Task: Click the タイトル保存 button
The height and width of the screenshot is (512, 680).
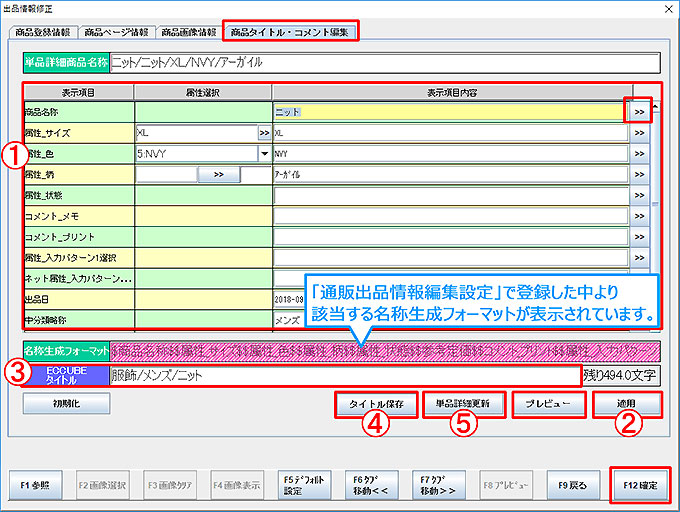Action: 376,404
